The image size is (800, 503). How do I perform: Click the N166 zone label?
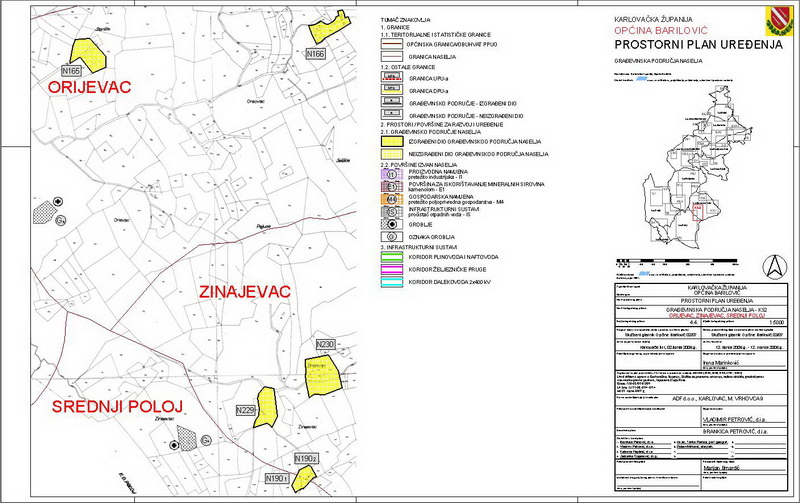point(315,54)
